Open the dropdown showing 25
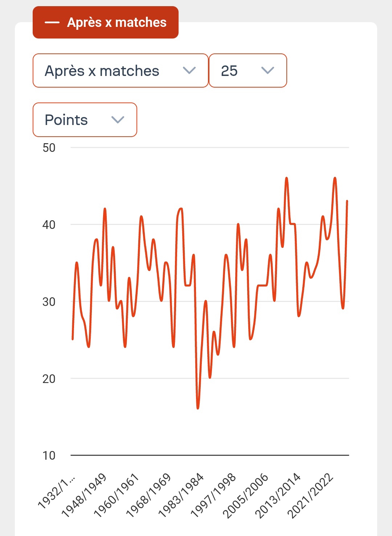Viewport: 392px width, 536px height. (248, 71)
